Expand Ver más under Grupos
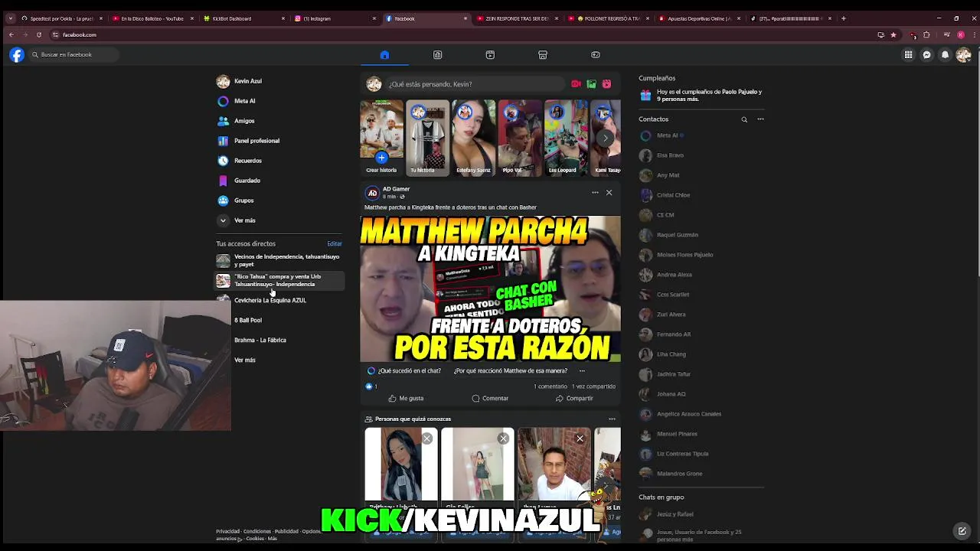 (x=279, y=220)
